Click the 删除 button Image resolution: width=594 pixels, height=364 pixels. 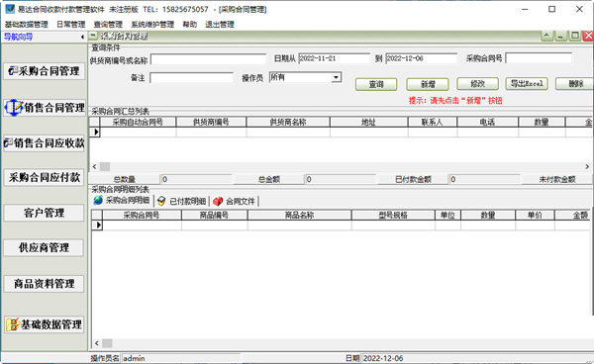575,84
